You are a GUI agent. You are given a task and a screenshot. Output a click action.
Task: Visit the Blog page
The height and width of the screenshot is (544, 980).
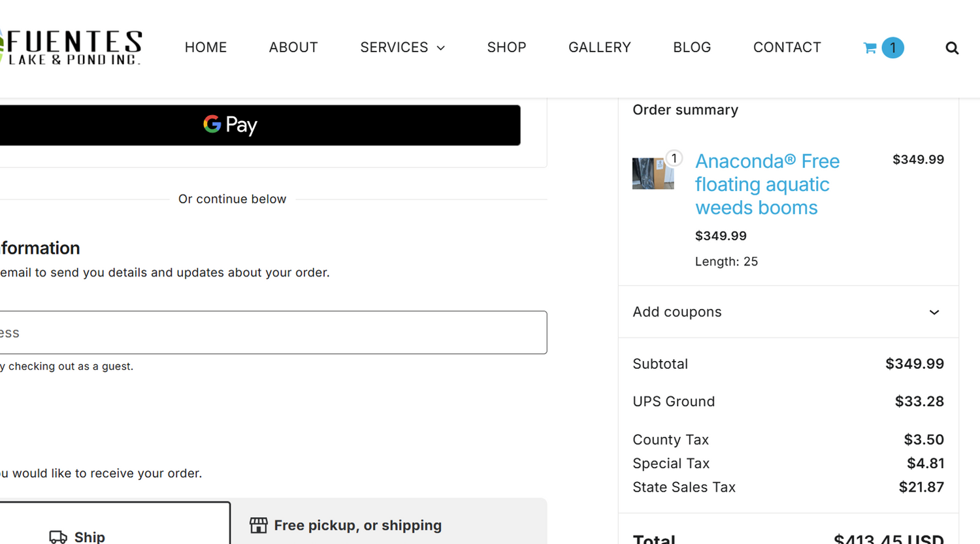(x=692, y=47)
